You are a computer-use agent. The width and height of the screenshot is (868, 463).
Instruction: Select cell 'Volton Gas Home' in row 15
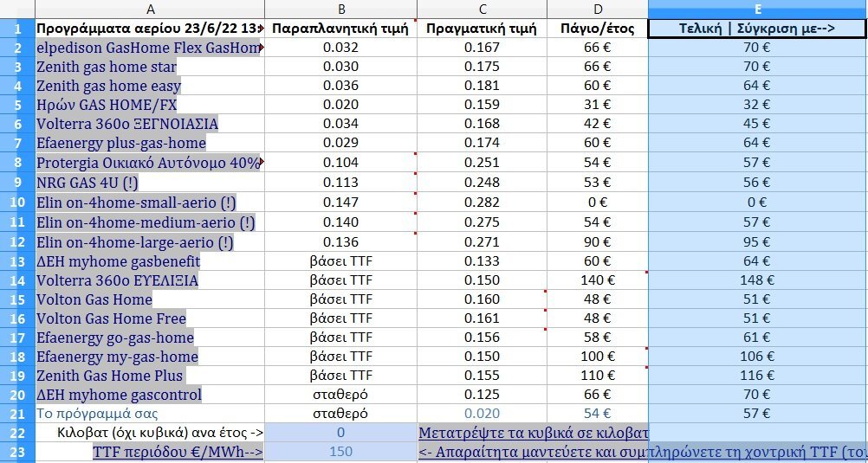tap(150, 299)
